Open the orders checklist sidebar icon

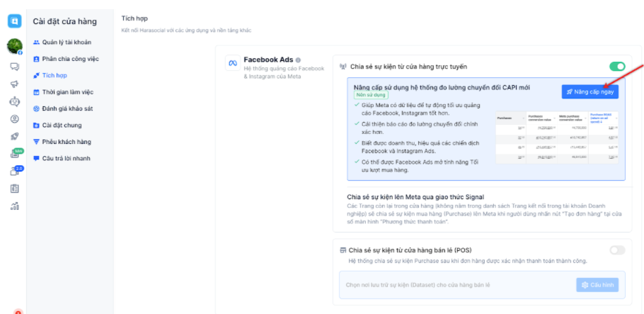click(x=14, y=189)
